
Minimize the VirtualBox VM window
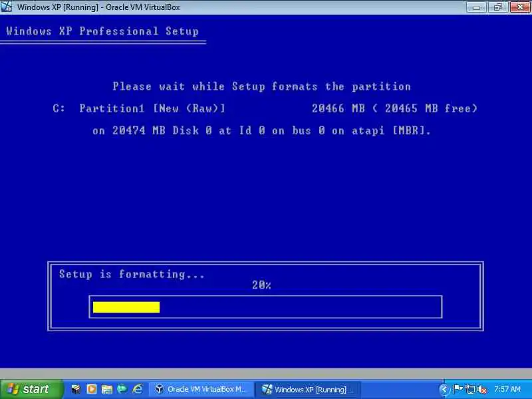[x=476, y=7]
